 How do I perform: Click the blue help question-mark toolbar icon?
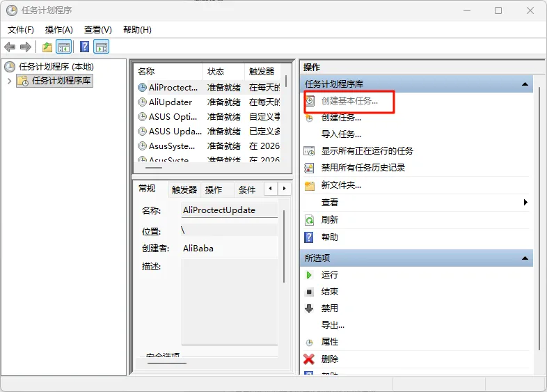tap(85, 47)
